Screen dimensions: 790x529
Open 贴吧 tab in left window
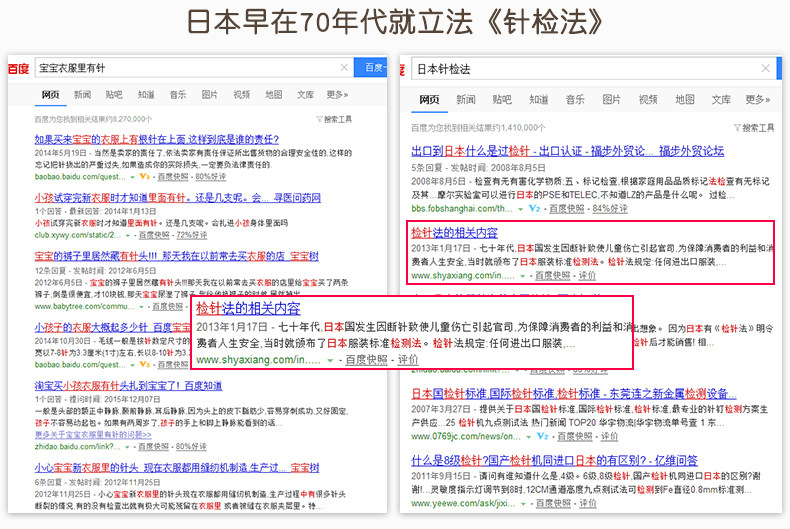click(114, 95)
